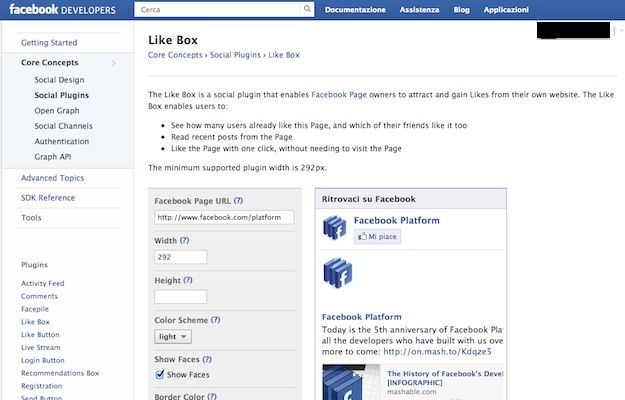625x400 pixels.
Task: Open help icon next to Width
Action: coord(185,241)
